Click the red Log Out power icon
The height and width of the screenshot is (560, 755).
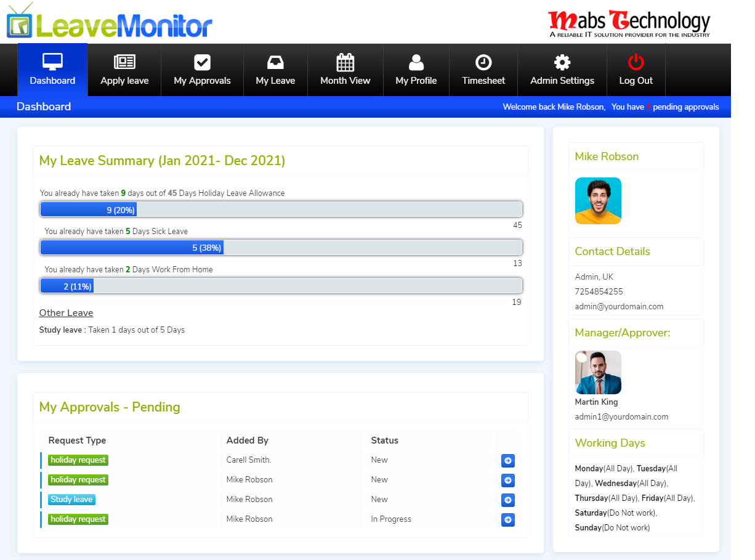pyautogui.click(x=636, y=61)
